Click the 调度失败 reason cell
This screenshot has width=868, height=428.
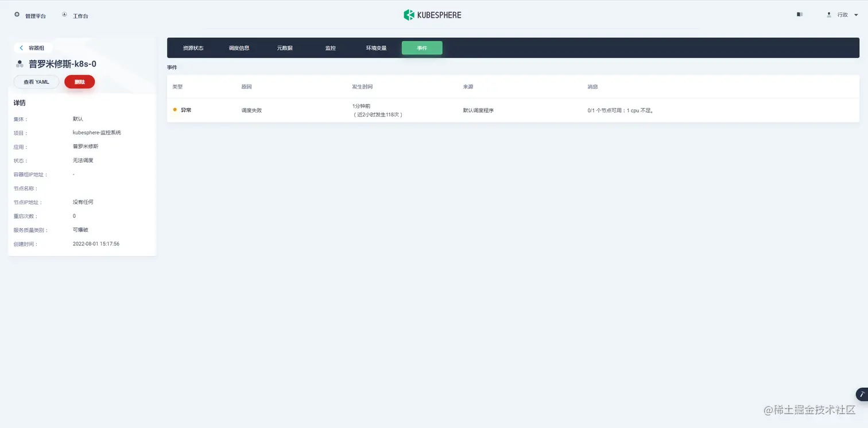tap(251, 110)
